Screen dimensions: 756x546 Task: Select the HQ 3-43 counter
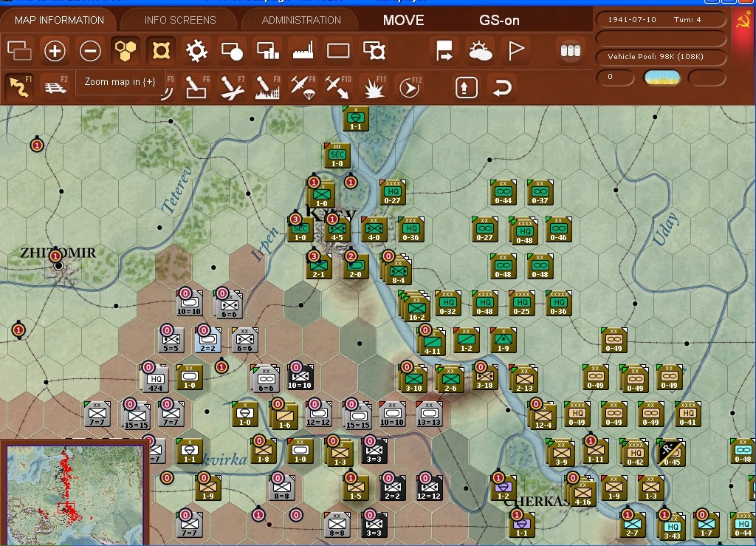pos(672,528)
